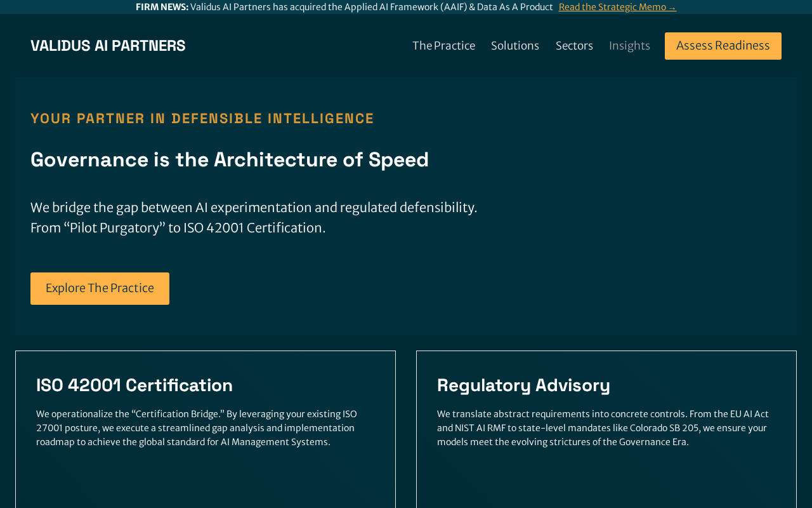
Task: Go to the Sectors navigation item
Action: pyautogui.click(x=574, y=46)
